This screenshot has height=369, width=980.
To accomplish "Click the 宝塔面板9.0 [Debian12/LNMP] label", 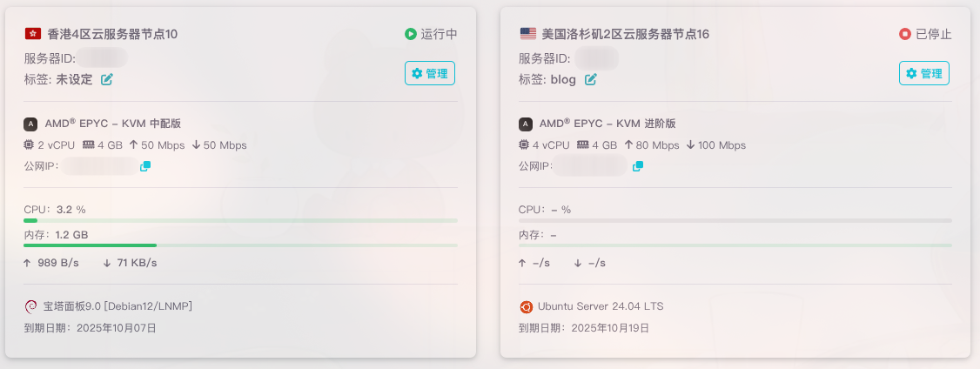I will 117,306.
